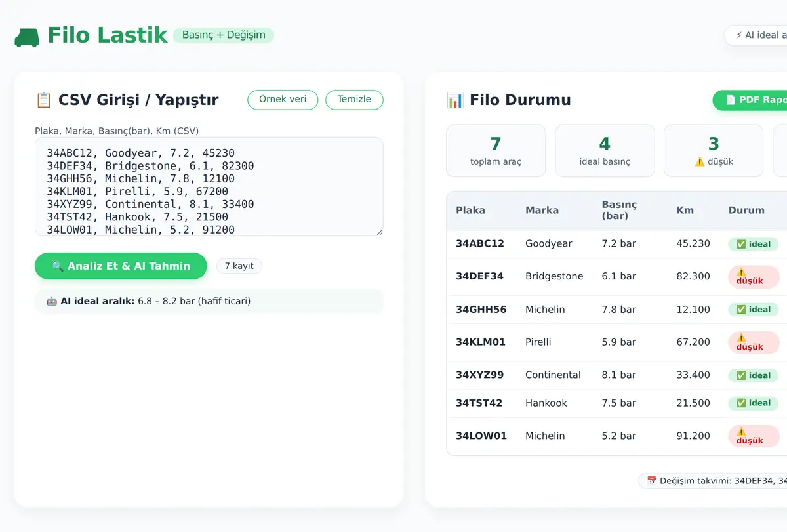Click the warning icon in düşük summary card
Screen dimensions: 787x532
700,162
